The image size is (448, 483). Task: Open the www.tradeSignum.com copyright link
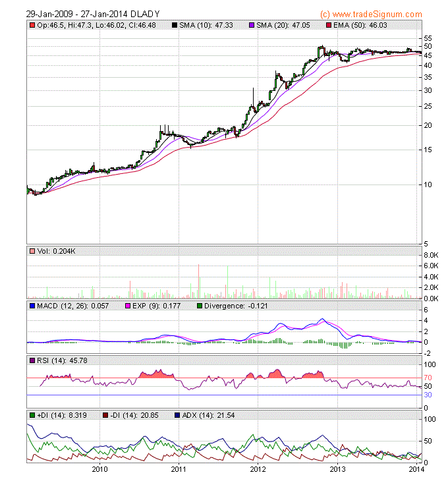coord(371,14)
